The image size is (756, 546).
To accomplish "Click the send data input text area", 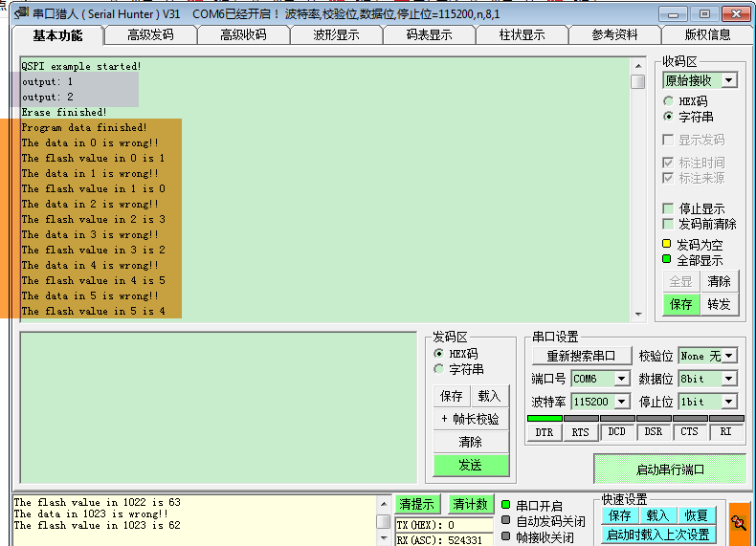I will (x=218, y=407).
